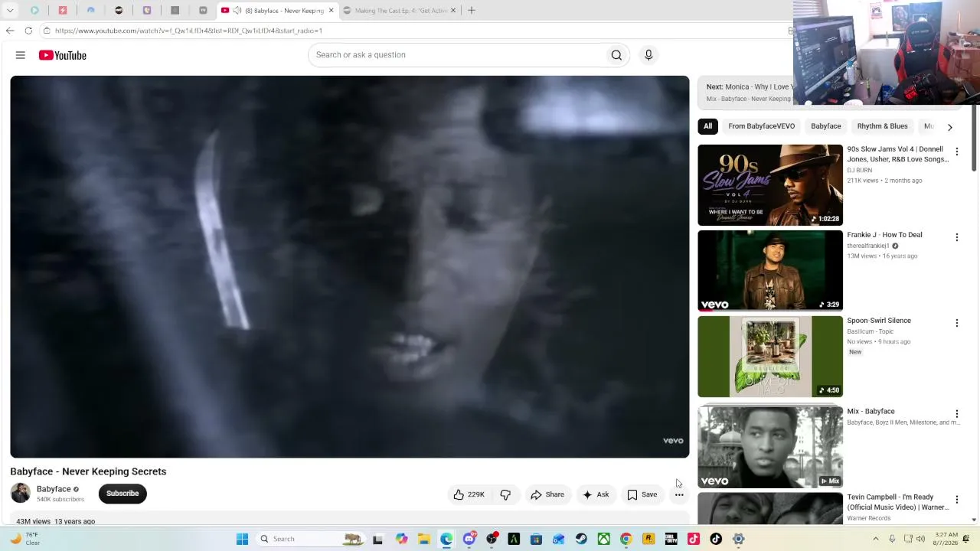Mute the Babyface tab audio icon
Screen dimensions: 980x551
click(237, 11)
